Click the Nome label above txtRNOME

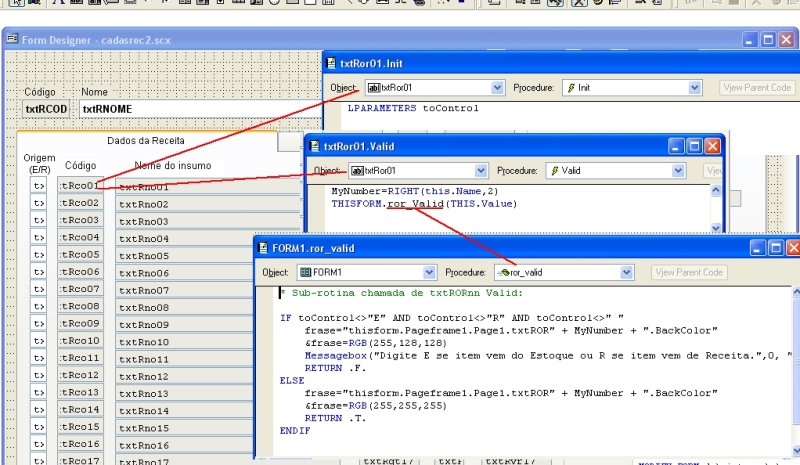(94, 92)
